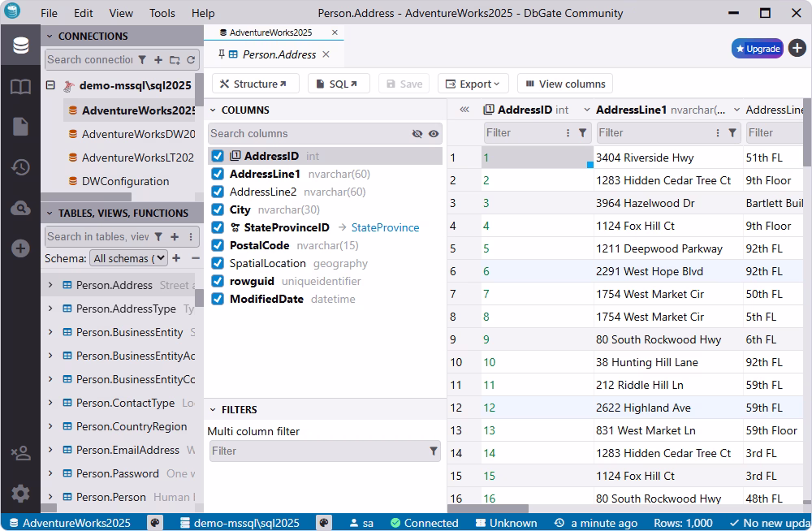Click the round plus icon beside Upgrade

(x=797, y=48)
